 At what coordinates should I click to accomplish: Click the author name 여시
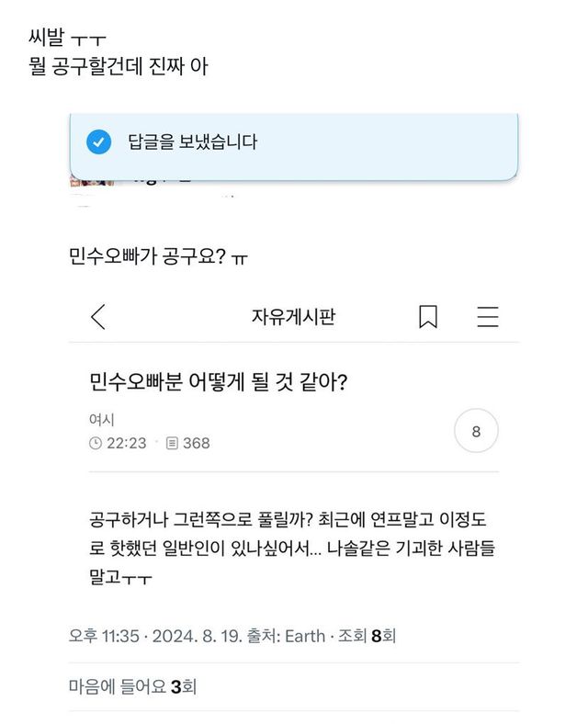point(101,420)
